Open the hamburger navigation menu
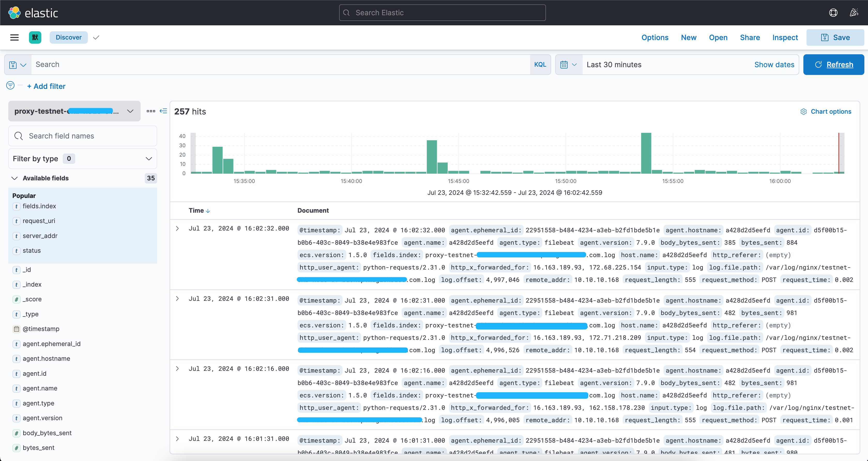The width and height of the screenshot is (868, 461). (14, 37)
